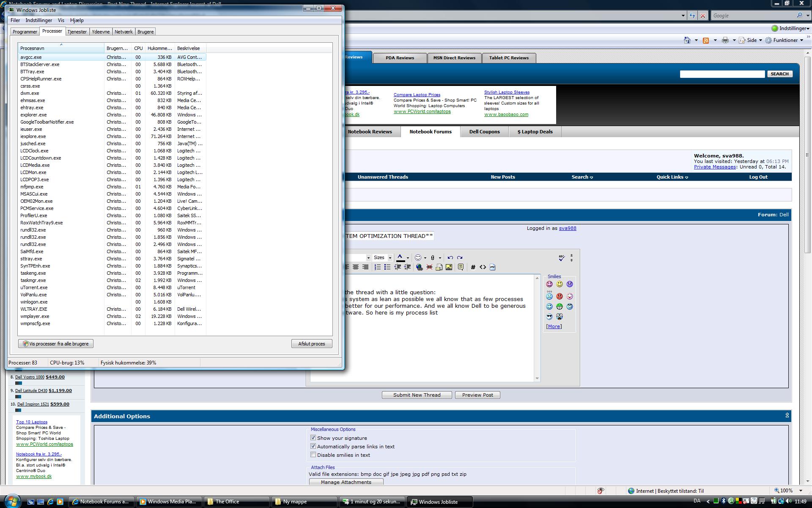Switch to the Tjenester tab
Viewport: 812px width, 508px height.
(x=77, y=32)
